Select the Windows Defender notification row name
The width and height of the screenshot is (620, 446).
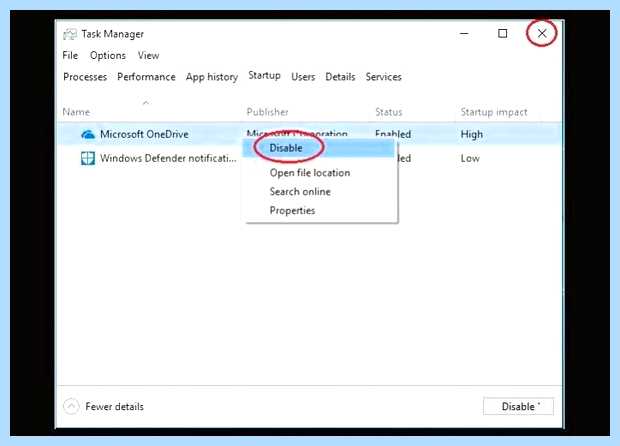pos(168,158)
